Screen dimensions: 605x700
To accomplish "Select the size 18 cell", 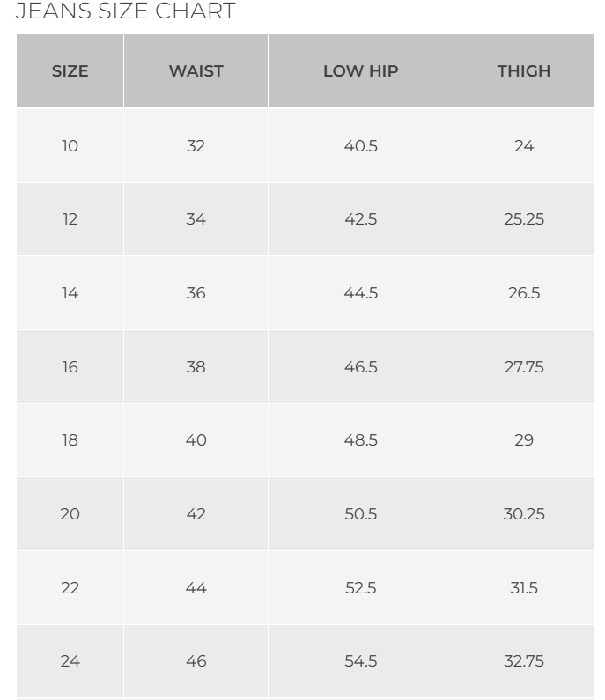I will point(70,440).
